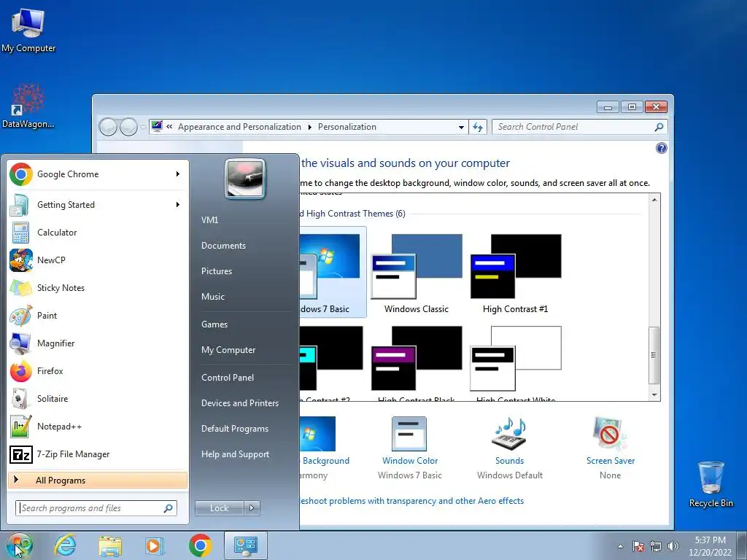Open Sticky Notes
This screenshot has width=747, height=560.
click(x=98, y=287)
